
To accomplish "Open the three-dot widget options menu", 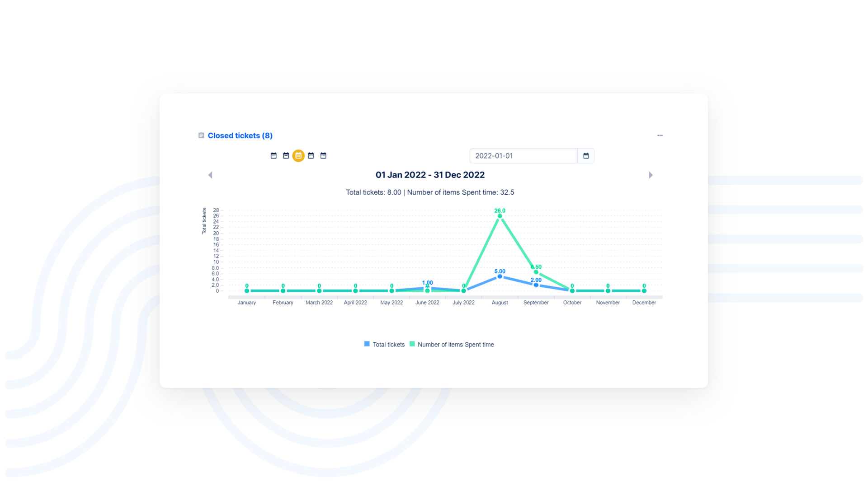I will pos(660,136).
